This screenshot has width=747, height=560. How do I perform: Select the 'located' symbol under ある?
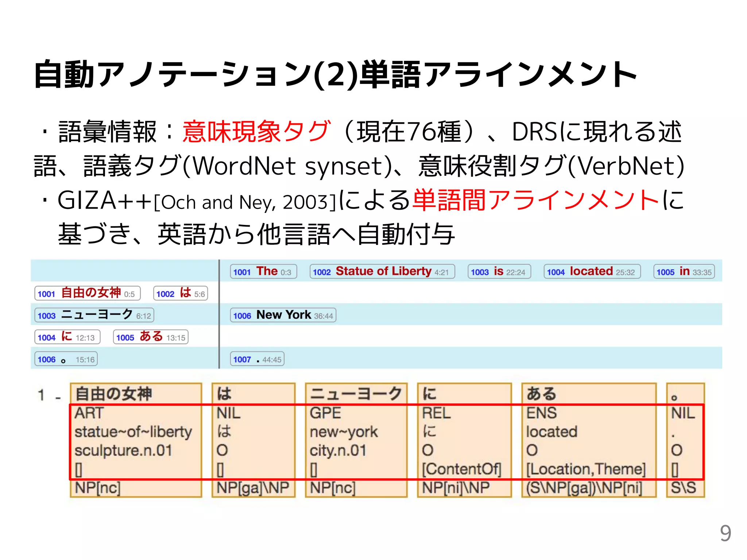(x=552, y=432)
